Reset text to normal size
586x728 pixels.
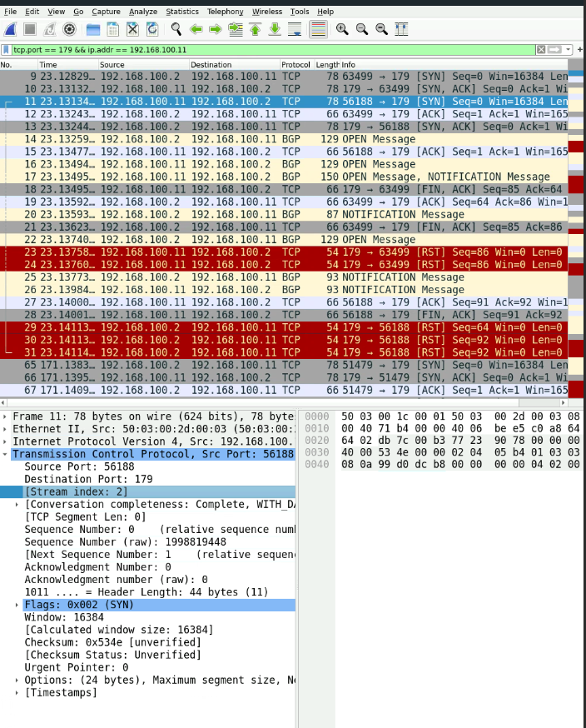tap(381, 30)
